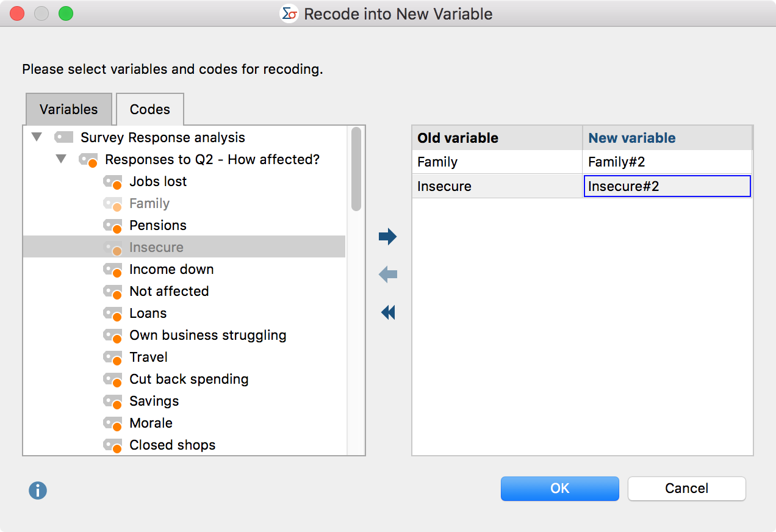The image size is (776, 532).
Task: Click the right arrow to add the selected code
Action: [x=388, y=237]
